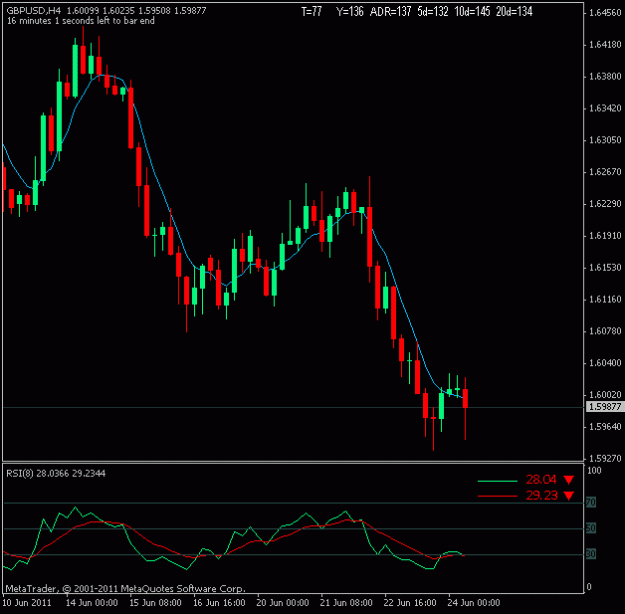Click the 22 Jun 16:00 time label
The image size is (625, 614).
(410, 603)
